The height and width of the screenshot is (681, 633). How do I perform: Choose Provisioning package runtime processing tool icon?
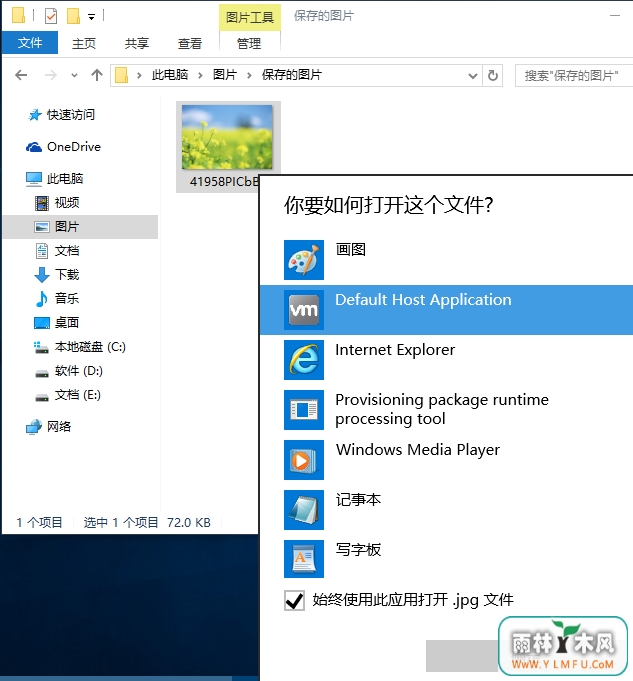coord(304,410)
